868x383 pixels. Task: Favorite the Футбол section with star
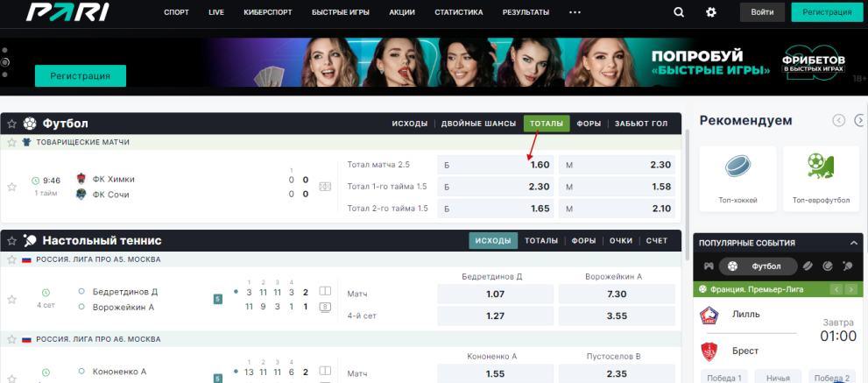coord(12,124)
